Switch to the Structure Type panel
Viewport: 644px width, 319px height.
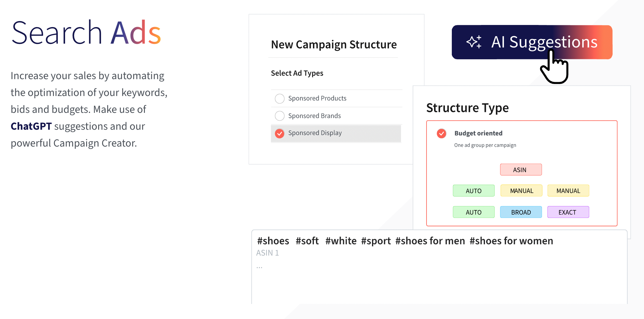click(x=467, y=108)
